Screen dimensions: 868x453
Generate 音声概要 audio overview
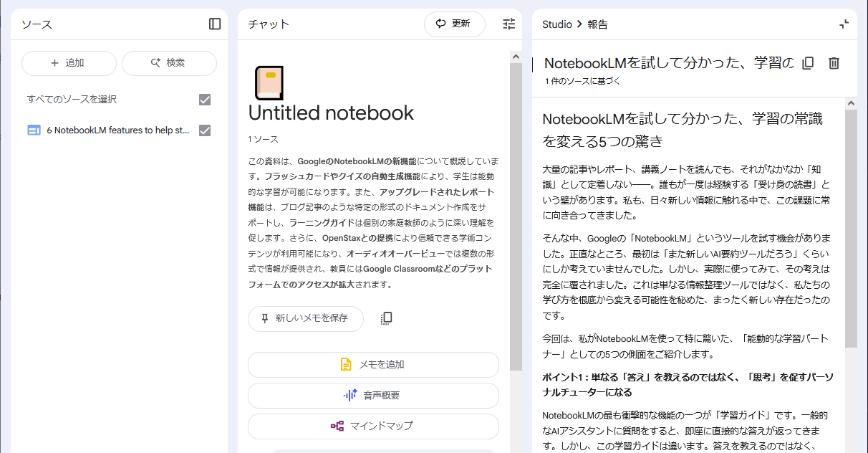click(373, 395)
